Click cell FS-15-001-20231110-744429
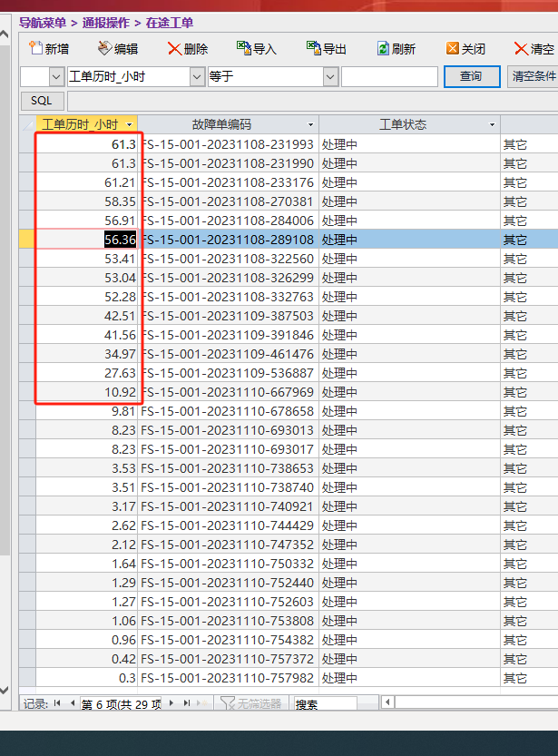The height and width of the screenshot is (756, 558). coord(228,525)
